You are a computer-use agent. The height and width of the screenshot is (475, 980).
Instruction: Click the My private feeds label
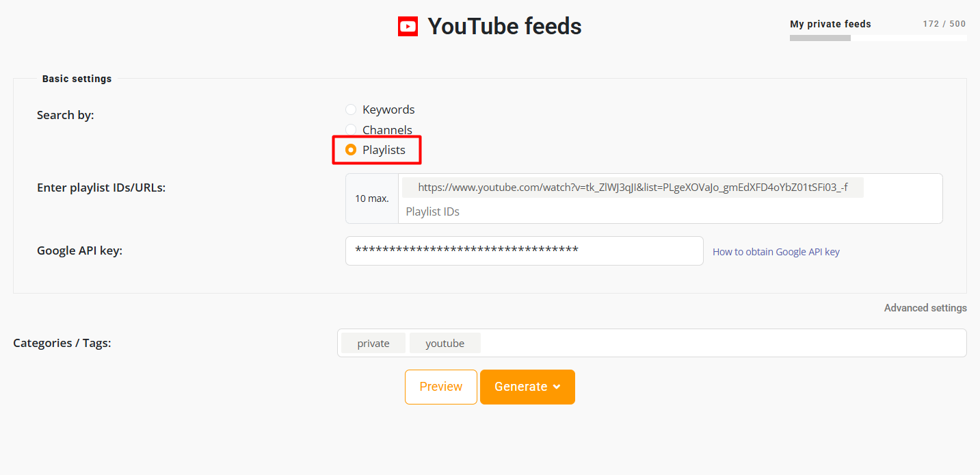click(x=830, y=24)
